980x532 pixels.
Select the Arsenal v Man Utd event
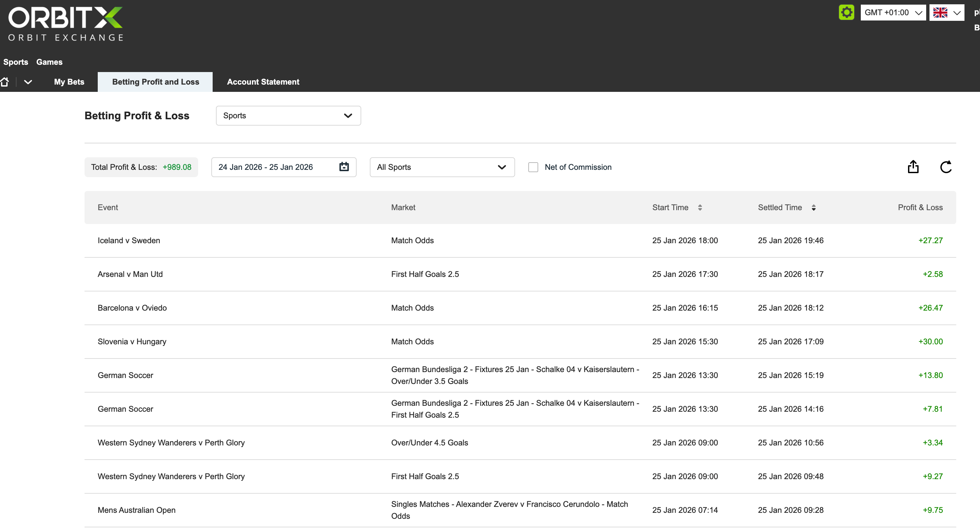(130, 274)
